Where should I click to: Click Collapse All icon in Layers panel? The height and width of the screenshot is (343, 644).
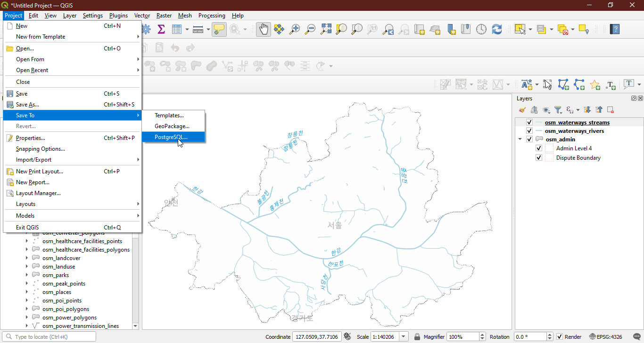point(599,110)
